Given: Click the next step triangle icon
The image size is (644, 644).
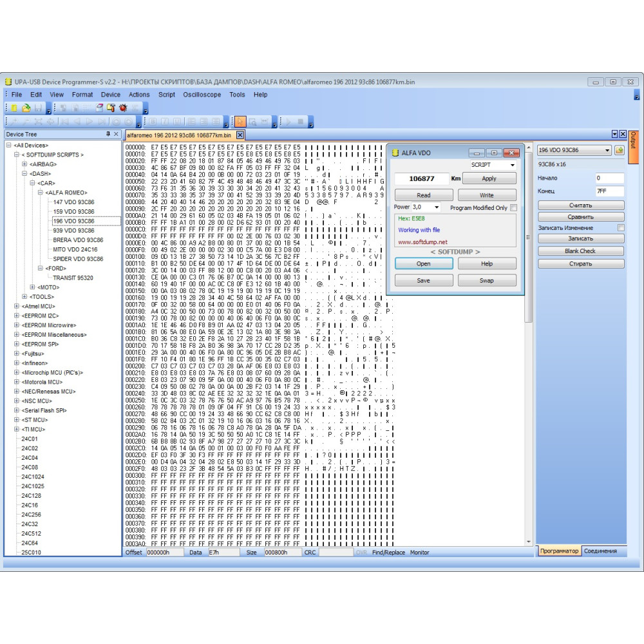Looking at the screenshot, I should click(x=89, y=122).
